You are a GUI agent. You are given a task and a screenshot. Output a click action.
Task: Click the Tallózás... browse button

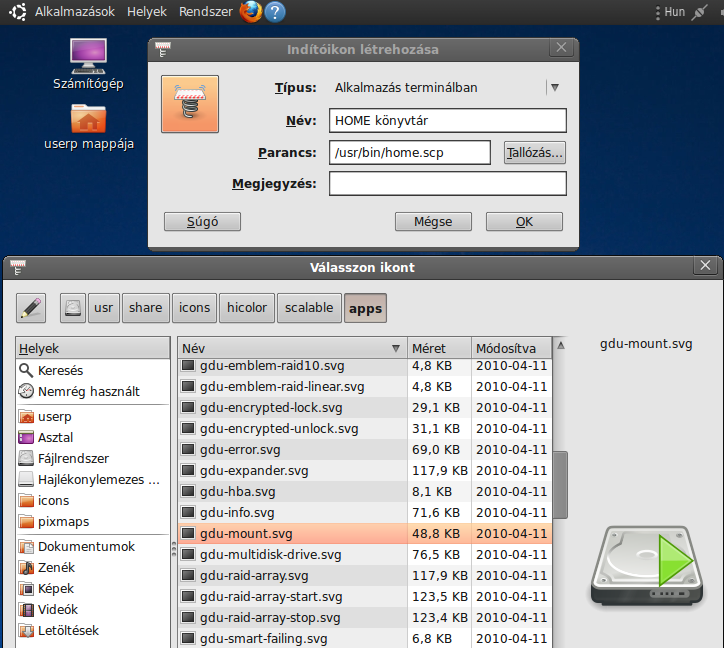point(535,152)
